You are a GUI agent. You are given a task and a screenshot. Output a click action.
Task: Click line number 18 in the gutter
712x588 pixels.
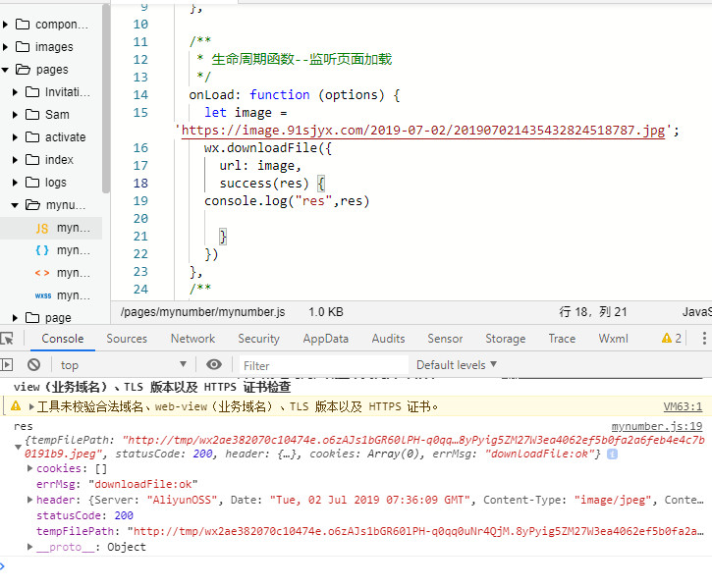140,183
